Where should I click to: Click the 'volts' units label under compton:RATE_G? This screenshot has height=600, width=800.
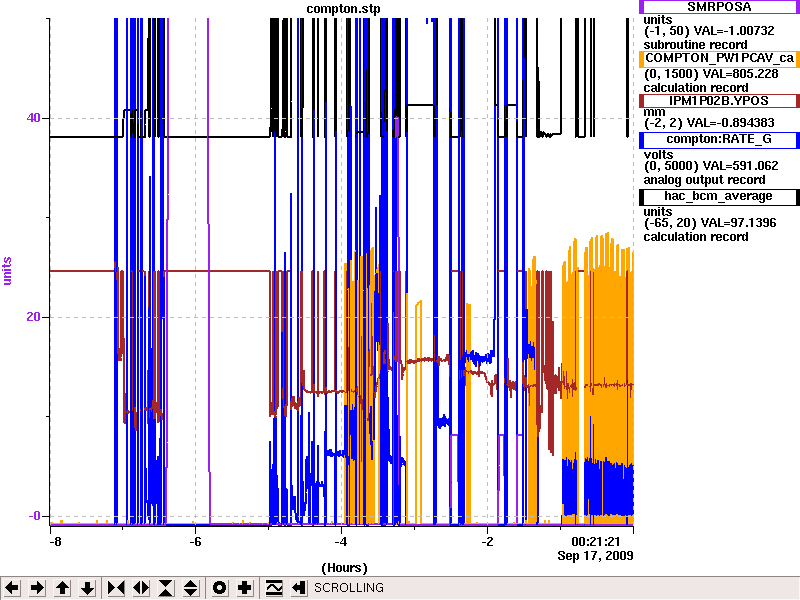point(658,155)
